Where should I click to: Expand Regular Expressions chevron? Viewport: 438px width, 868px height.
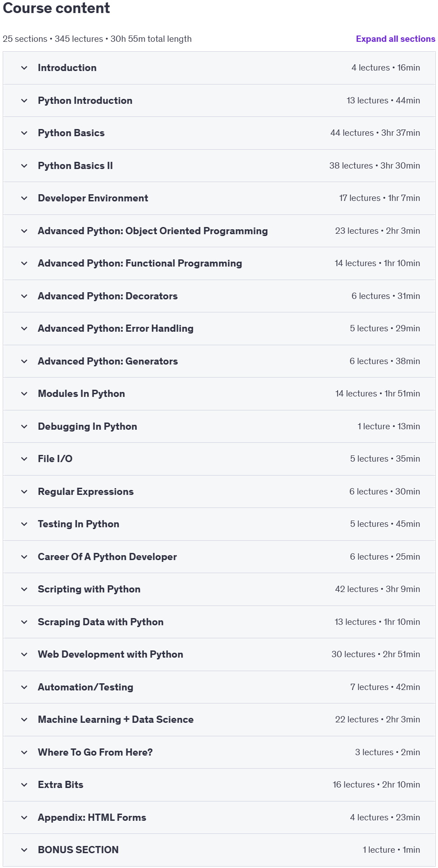click(x=24, y=492)
